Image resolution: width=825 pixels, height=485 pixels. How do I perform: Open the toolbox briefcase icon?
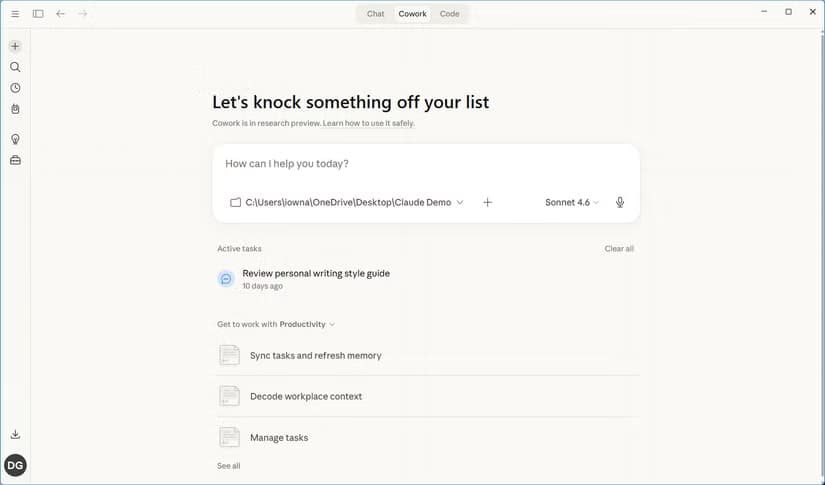pos(15,160)
